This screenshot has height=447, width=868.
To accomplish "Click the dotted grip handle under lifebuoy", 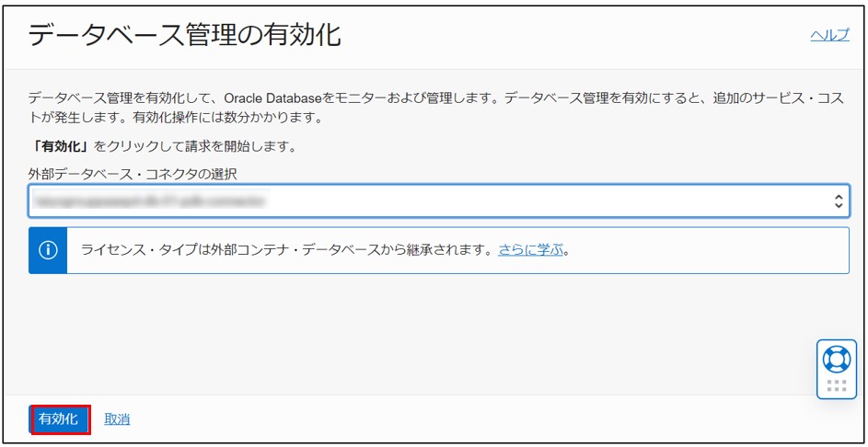I will tap(836, 385).
